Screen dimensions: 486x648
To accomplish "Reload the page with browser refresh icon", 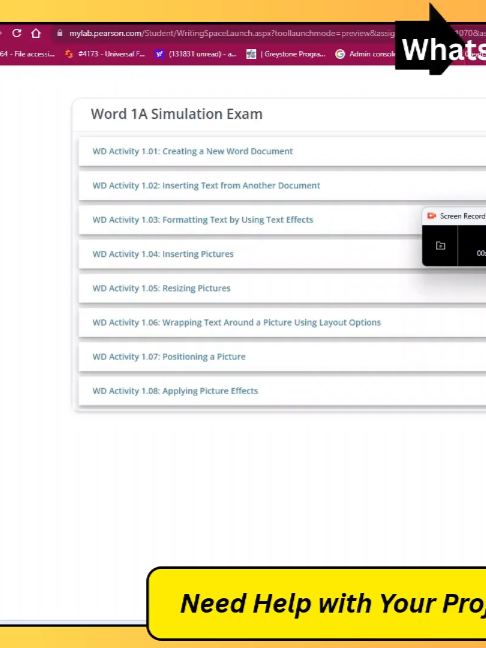I will (x=17, y=33).
